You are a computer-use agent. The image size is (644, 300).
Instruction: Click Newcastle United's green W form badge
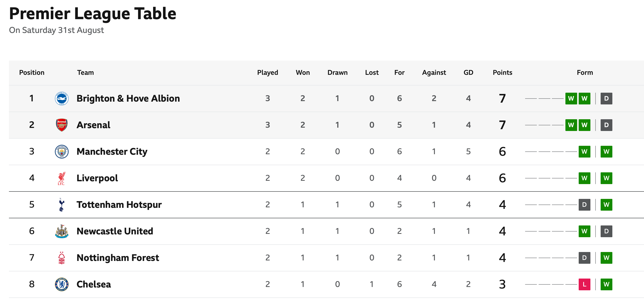[585, 231]
